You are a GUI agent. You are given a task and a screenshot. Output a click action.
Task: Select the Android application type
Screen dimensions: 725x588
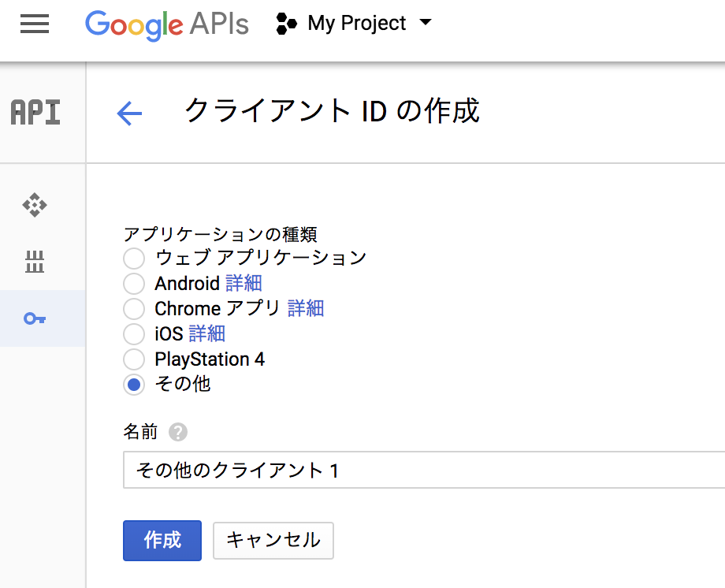click(133, 283)
